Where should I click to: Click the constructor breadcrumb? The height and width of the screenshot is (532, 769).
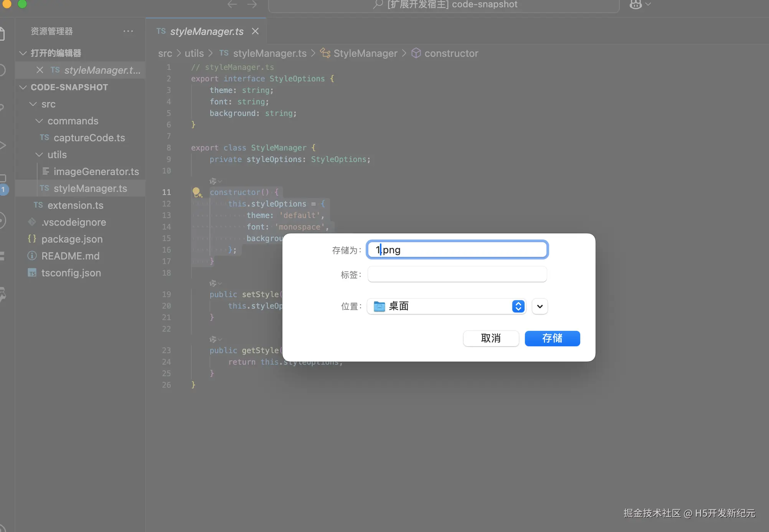point(445,53)
